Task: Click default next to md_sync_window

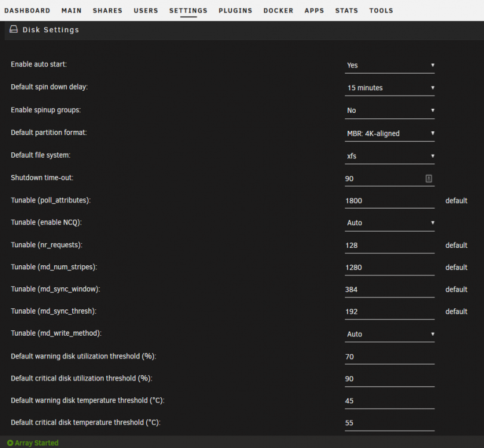Action: coord(456,290)
